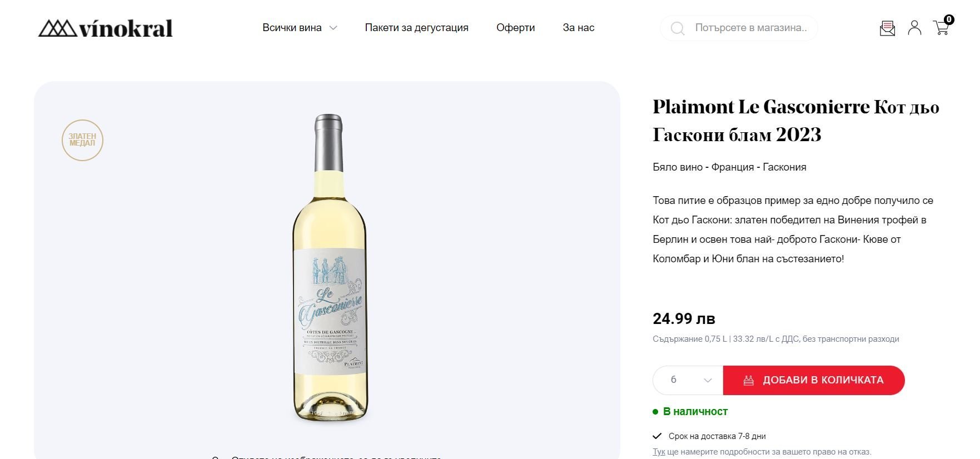Click the 24.99 лв price

click(x=684, y=319)
